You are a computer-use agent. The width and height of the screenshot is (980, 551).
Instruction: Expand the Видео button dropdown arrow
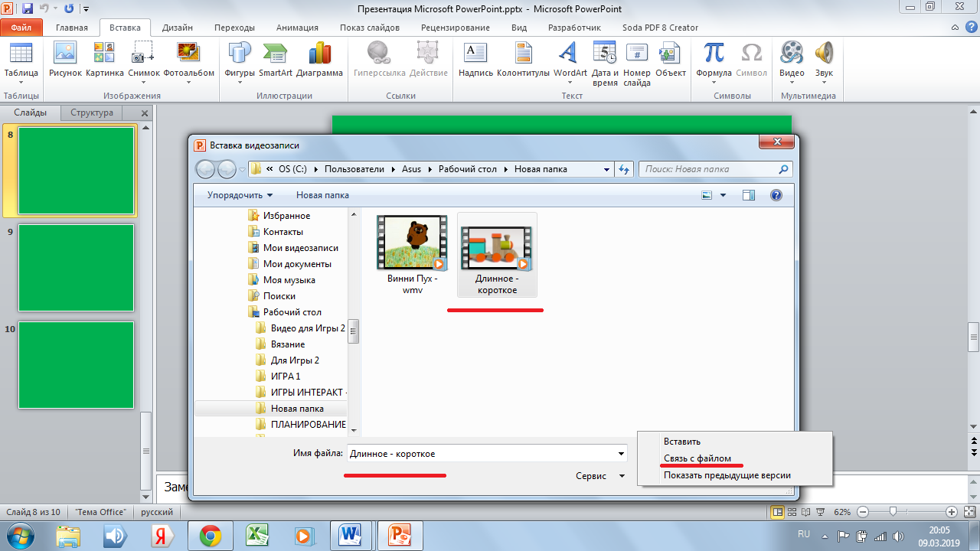tap(792, 82)
